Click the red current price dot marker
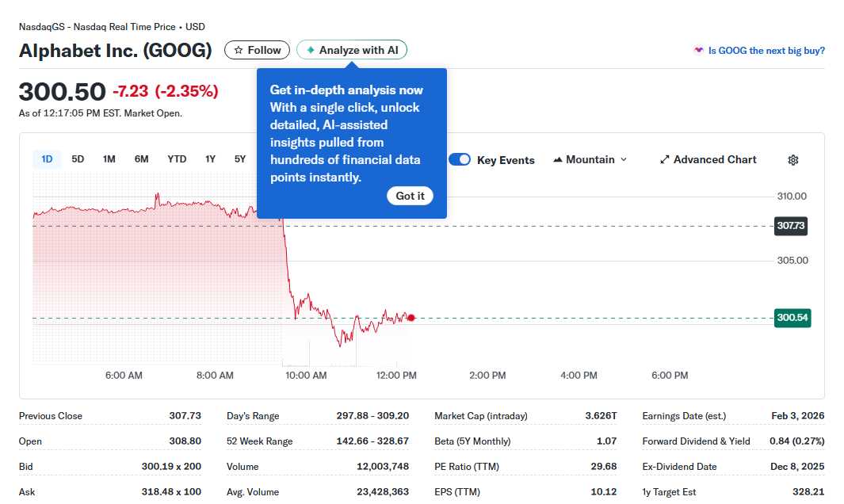The width and height of the screenshot is (844, 504). click(411, 317)
